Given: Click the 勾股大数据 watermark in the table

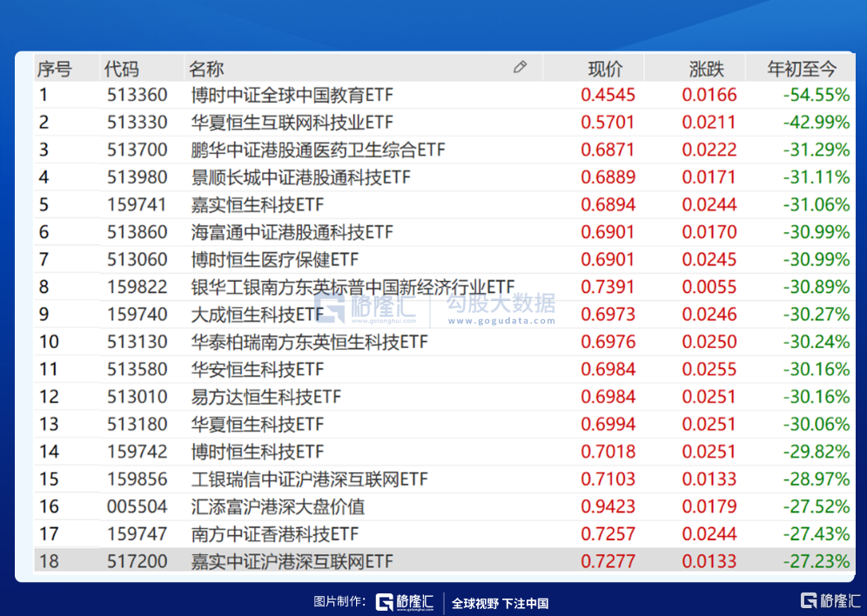Looking at the screenshot, I should [x=501, y=307].
